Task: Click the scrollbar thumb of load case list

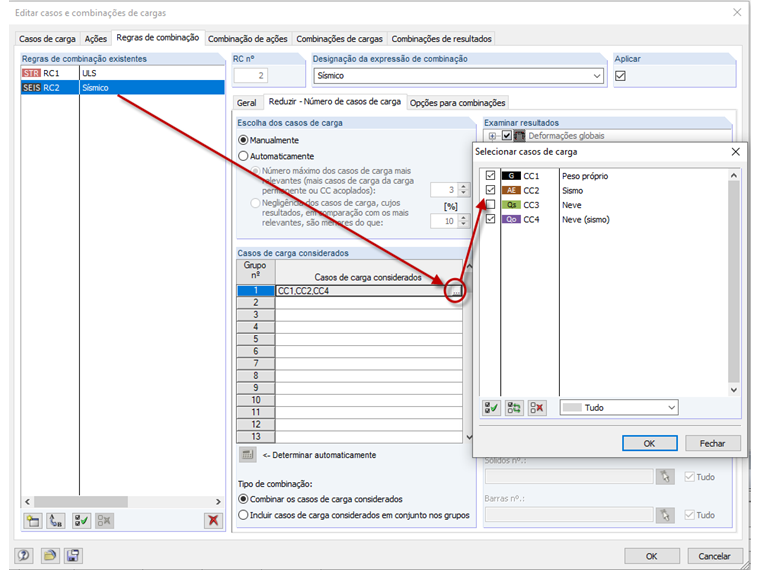Action: point(734,282)
